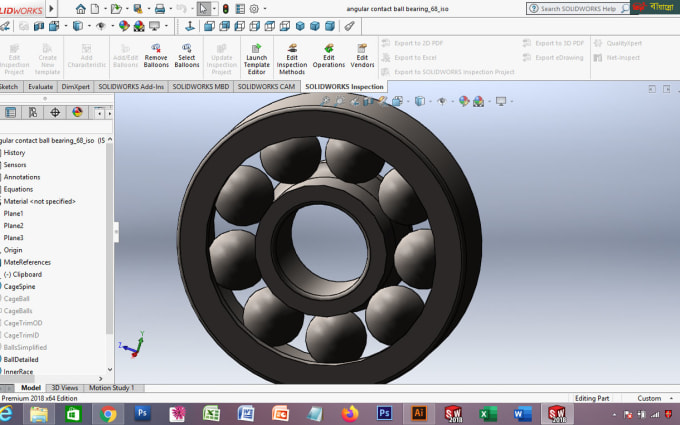Click Edit Appearance in the heads-up toolbar
This screenshot has height=425, width=680.
point(464,101)
